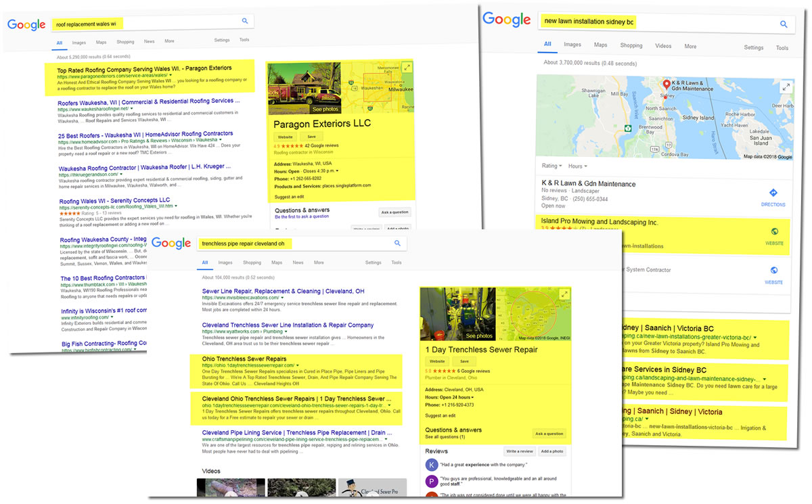Click Add a photo in Trenchless Sewer panel

[x=552, y=451]
